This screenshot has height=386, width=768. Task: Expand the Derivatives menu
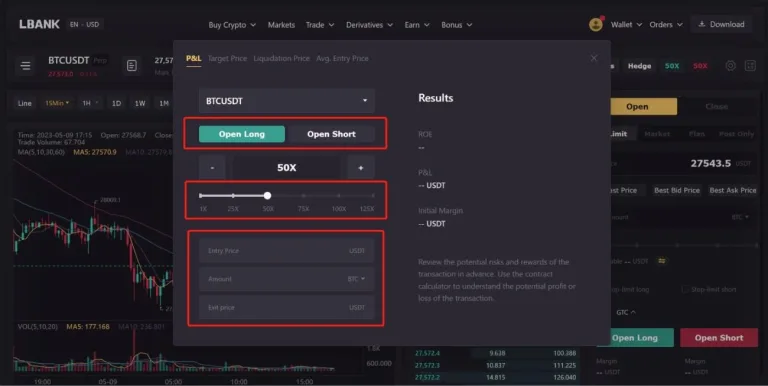click(369, 24)
